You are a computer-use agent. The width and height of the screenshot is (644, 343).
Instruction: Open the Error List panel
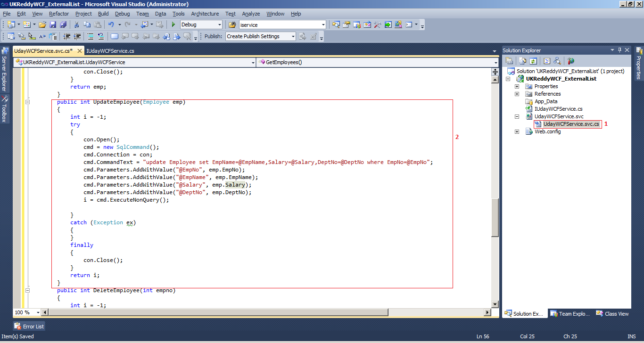pyautogui.click(x=29, y=326)
